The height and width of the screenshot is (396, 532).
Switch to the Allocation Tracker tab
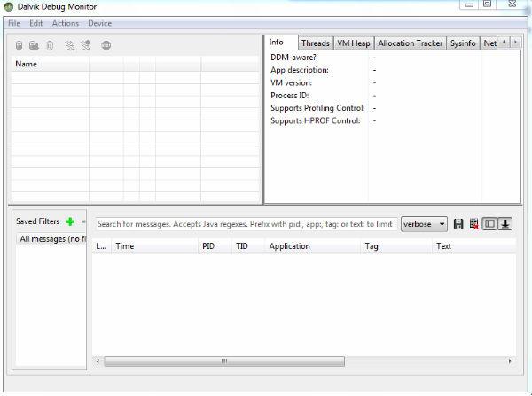click(x=411, y=43)
